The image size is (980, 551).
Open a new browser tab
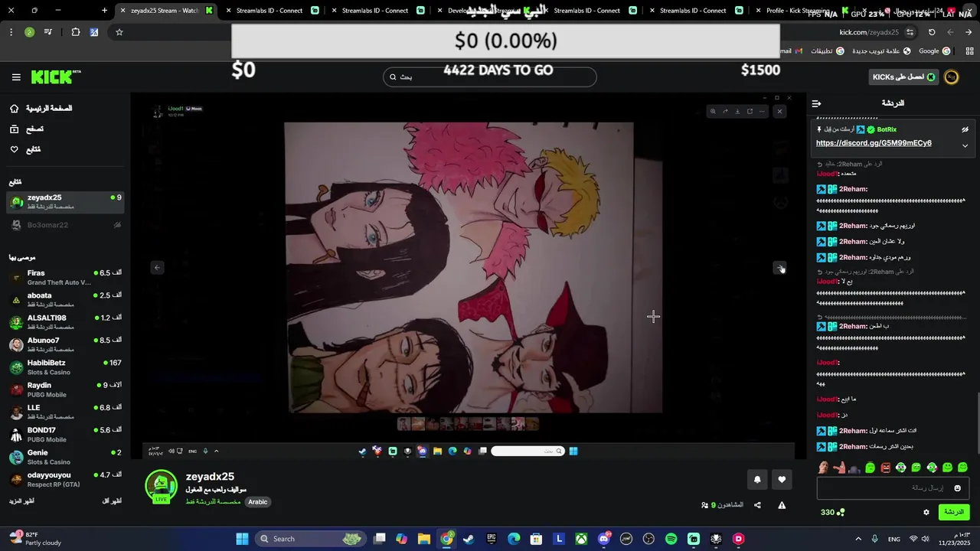(x=105, y=11)
